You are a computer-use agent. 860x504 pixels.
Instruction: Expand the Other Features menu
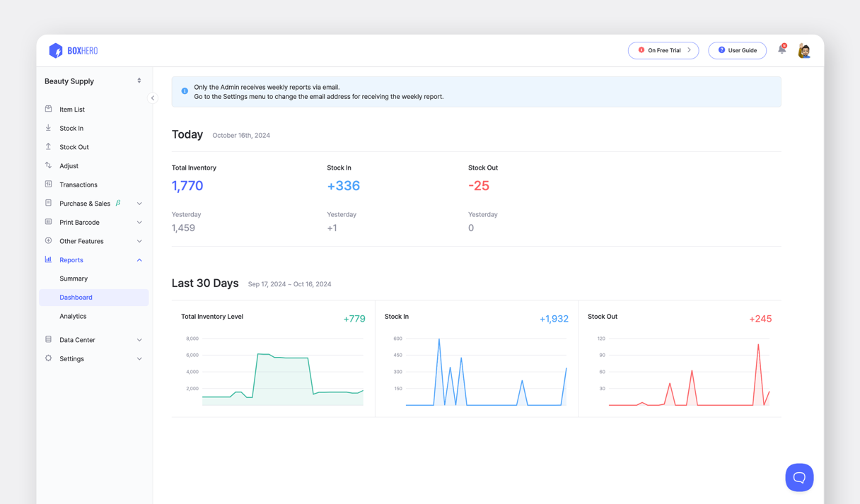tap(139, 240)
